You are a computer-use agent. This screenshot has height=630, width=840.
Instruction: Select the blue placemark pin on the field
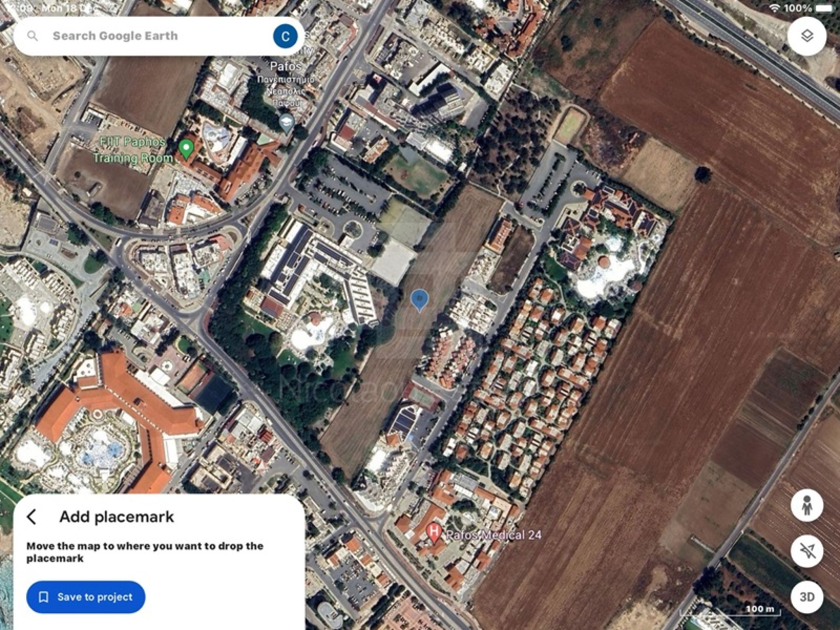point(419,300)
